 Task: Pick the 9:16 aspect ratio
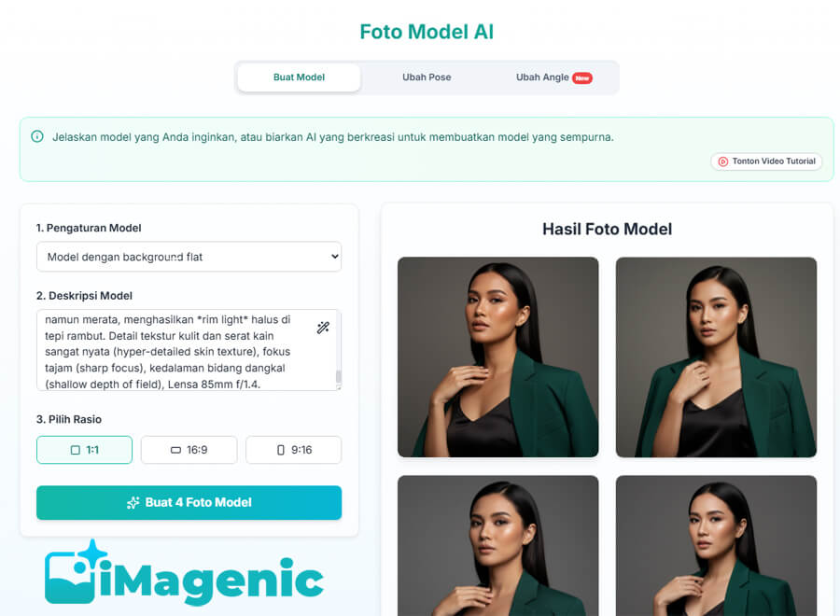coord(294,450)
